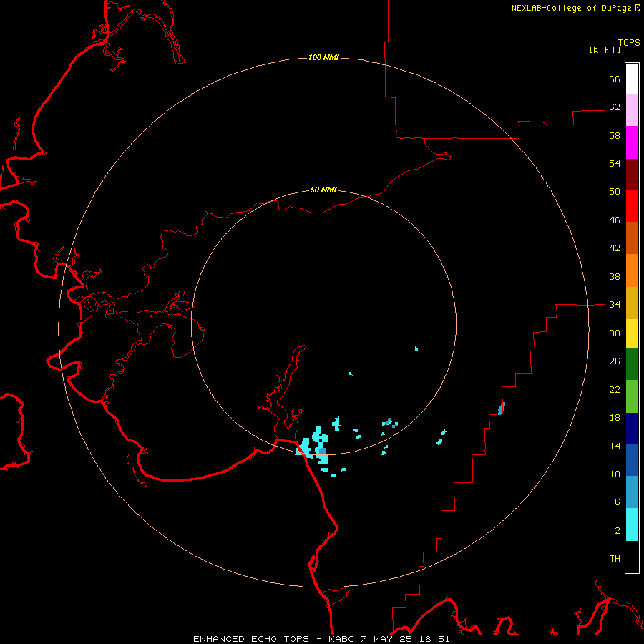Pick the dark orange swatch in the scale

click(x=632, y=238)
